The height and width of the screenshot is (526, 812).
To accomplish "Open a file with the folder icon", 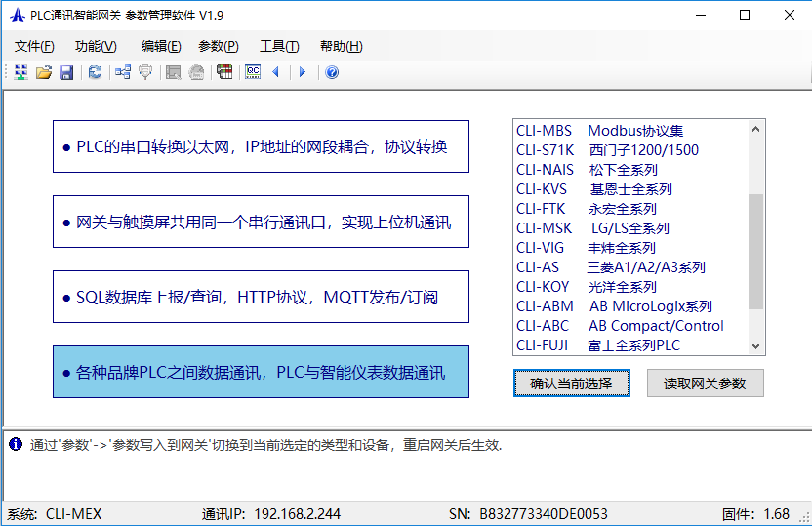I will click(x=44, y=72).
